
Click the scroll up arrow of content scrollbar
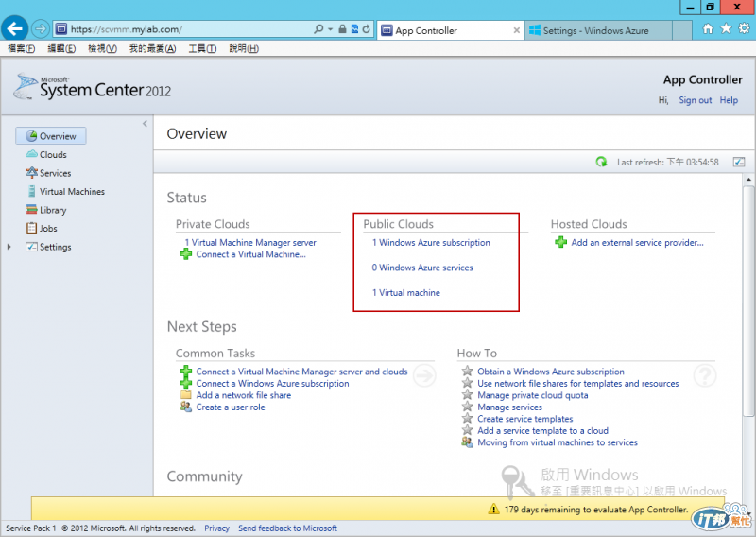(x=748, y=180)
